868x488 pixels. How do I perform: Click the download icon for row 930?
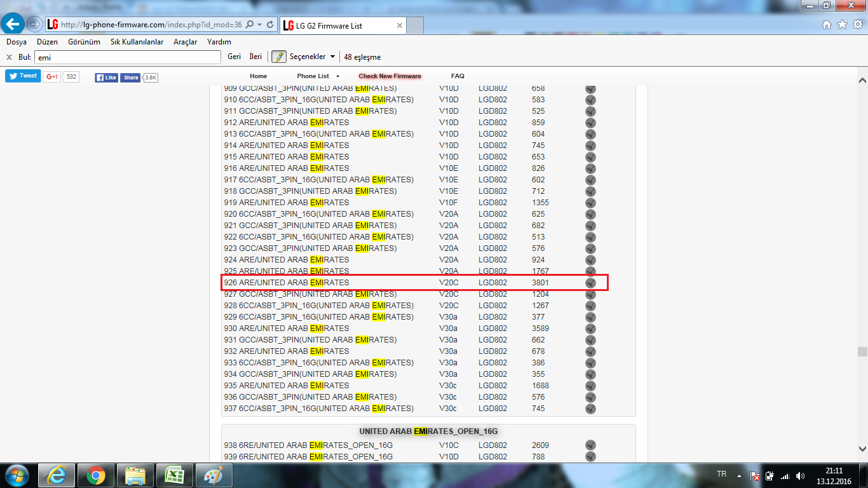[590, 329]
